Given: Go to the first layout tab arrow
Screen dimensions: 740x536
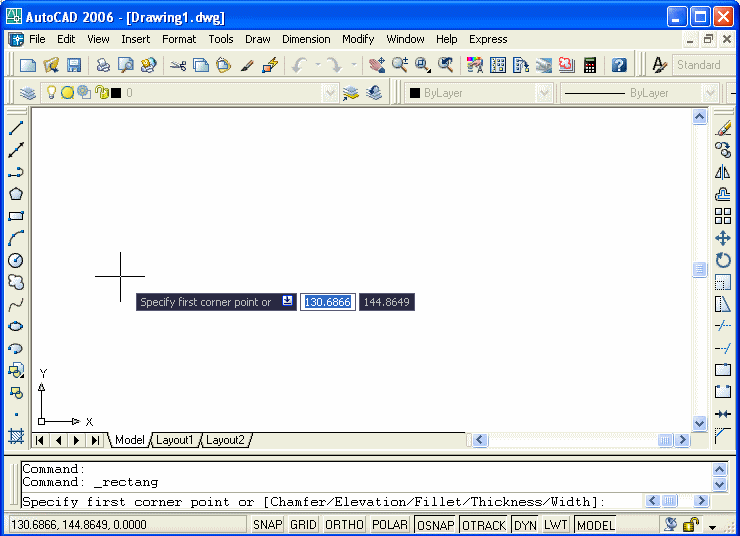Looking at the screenshot, I should point(40,440).
